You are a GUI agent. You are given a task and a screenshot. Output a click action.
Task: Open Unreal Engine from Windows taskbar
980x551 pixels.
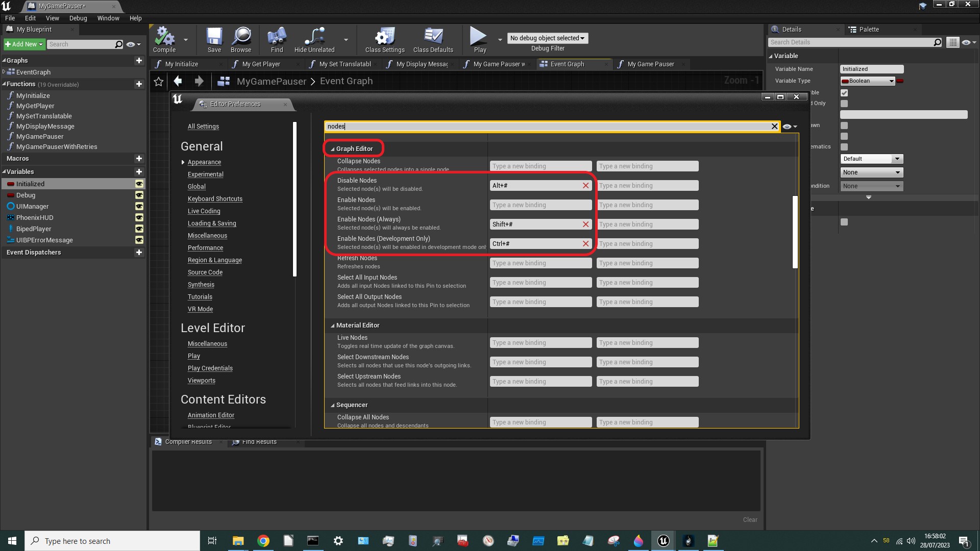click(663, 541)
